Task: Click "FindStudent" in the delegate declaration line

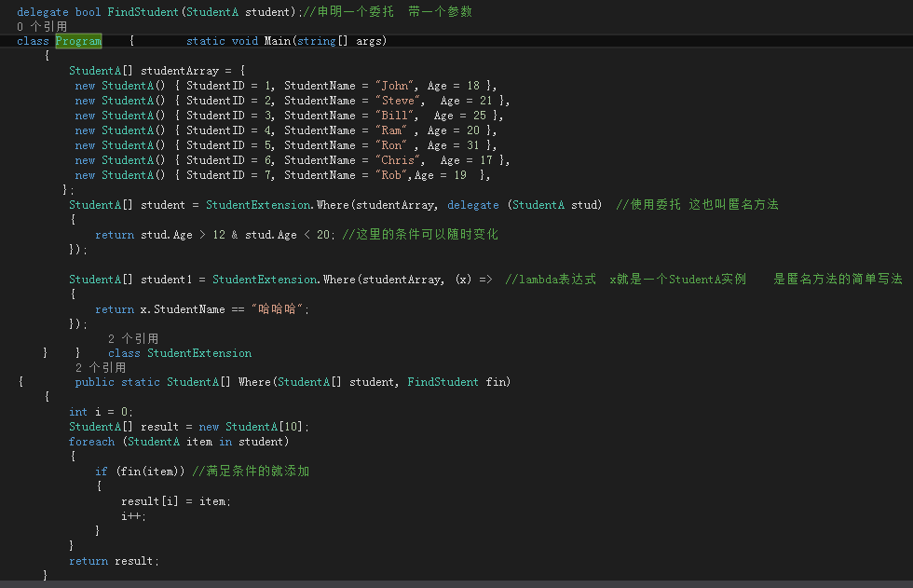Action: coord(143,11)
